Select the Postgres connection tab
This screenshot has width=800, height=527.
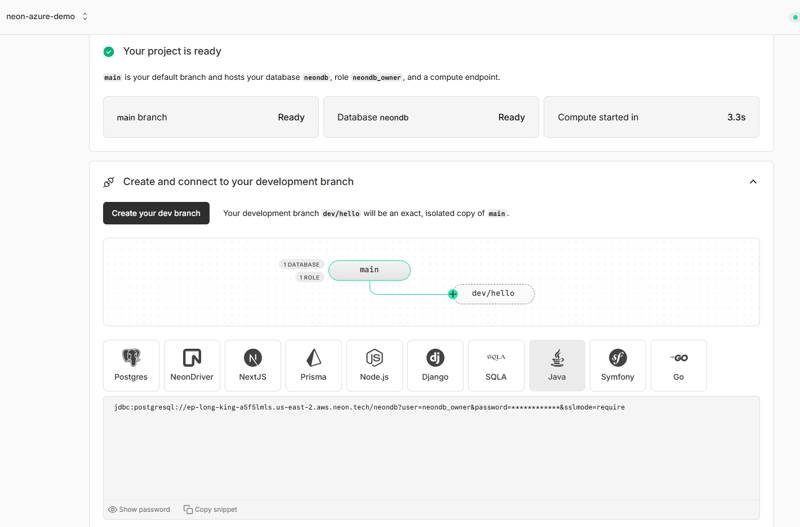[131, 366]
